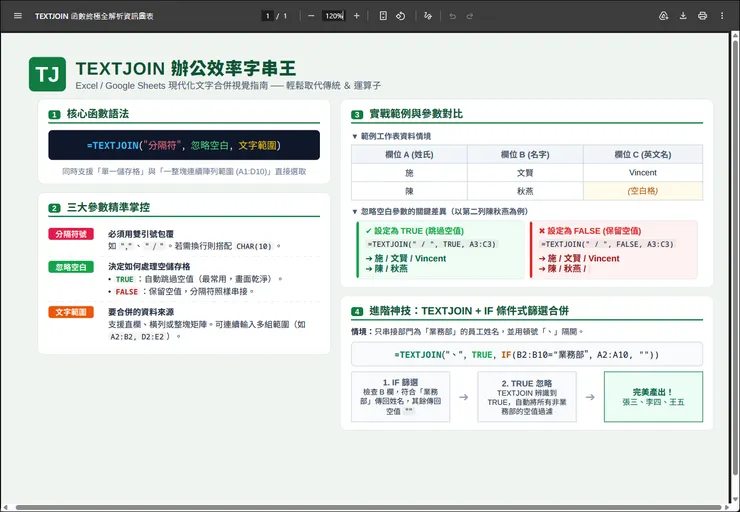
Task: Activate the draw annotation tool
Action: pyautogui.click(x=428, y=16)
